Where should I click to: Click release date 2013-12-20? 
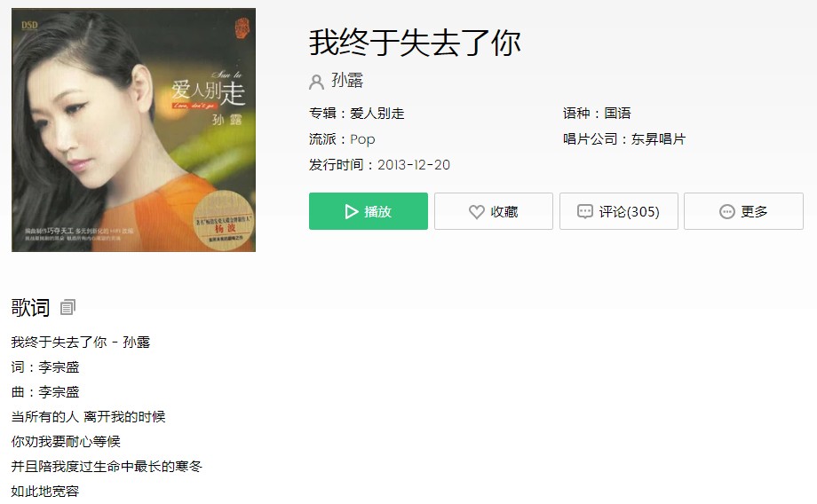click(x=414, y=165)
